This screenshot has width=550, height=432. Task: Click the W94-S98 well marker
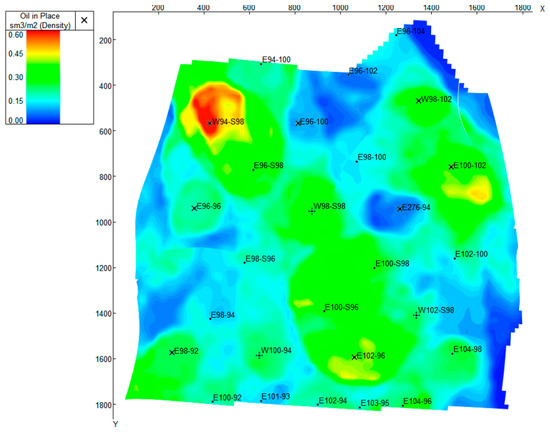[x=209, y=123]
